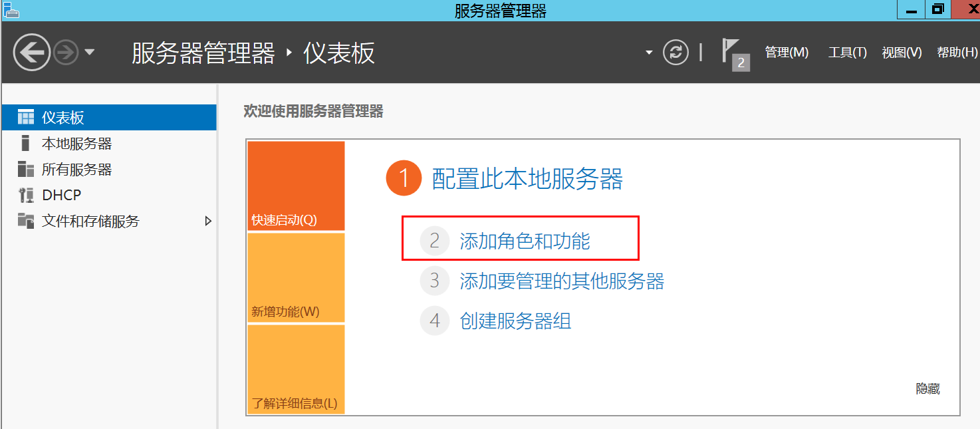Click the forward navigation arrow

[x=66, y=52]
